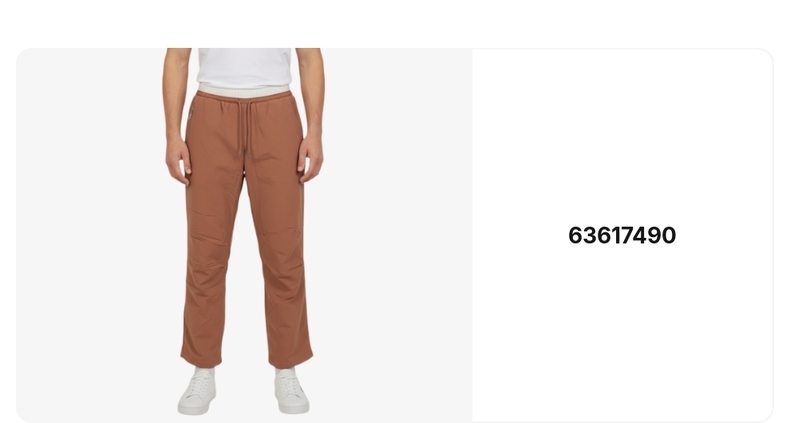Click the left trouser leg hem
Viewport: 790px width, 423px height.
tap(202, 359)
